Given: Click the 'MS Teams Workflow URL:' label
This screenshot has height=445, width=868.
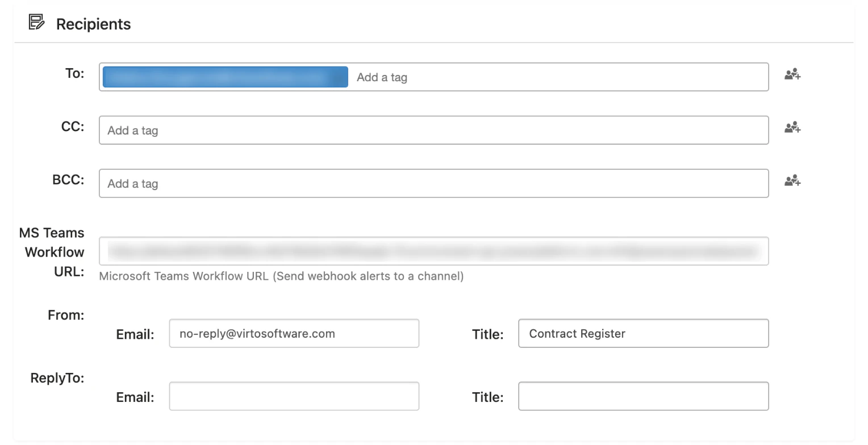Looking at the screenshot, I should coord(52,252).
